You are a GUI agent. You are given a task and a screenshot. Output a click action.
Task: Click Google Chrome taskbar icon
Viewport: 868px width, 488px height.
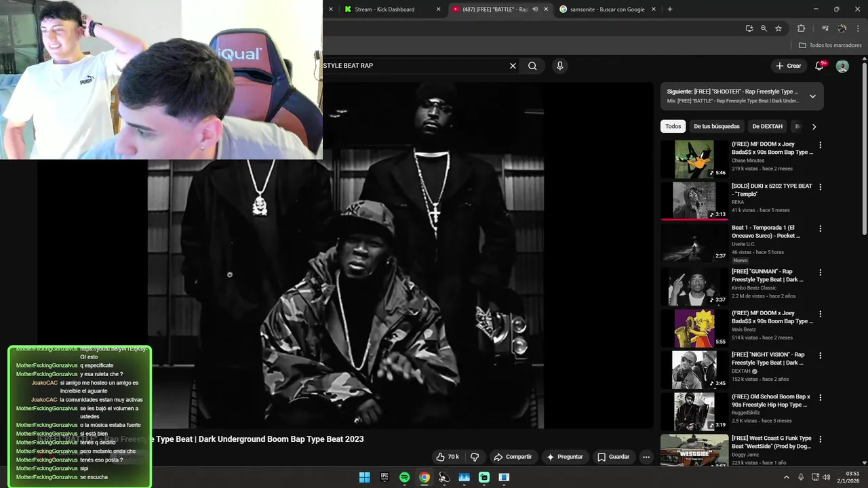pos(424,477)
